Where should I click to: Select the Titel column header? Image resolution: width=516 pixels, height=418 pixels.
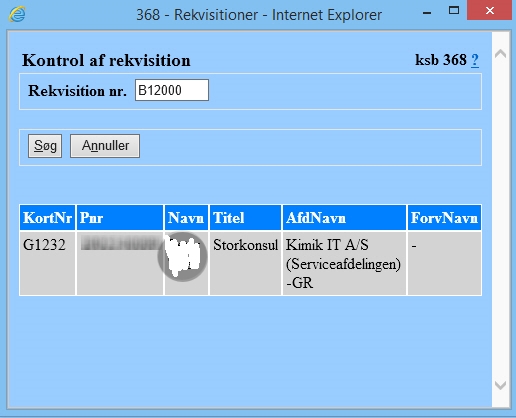pos(245,218)
